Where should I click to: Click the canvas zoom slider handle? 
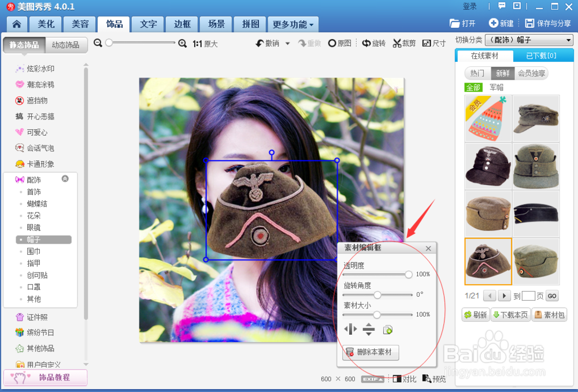click(109, 43)
